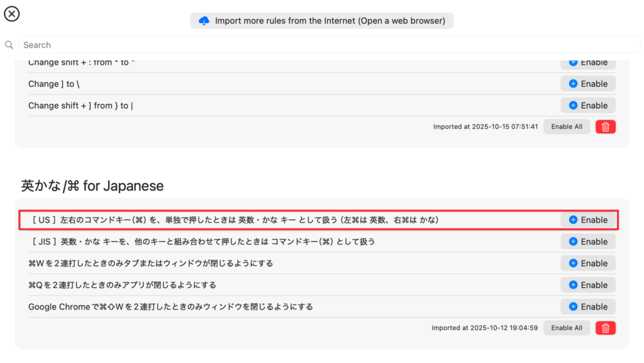Click plus icon on Enable for Google Chrome rule
The width and height of the screenshot is (644, 363).
tap(573, 306)
